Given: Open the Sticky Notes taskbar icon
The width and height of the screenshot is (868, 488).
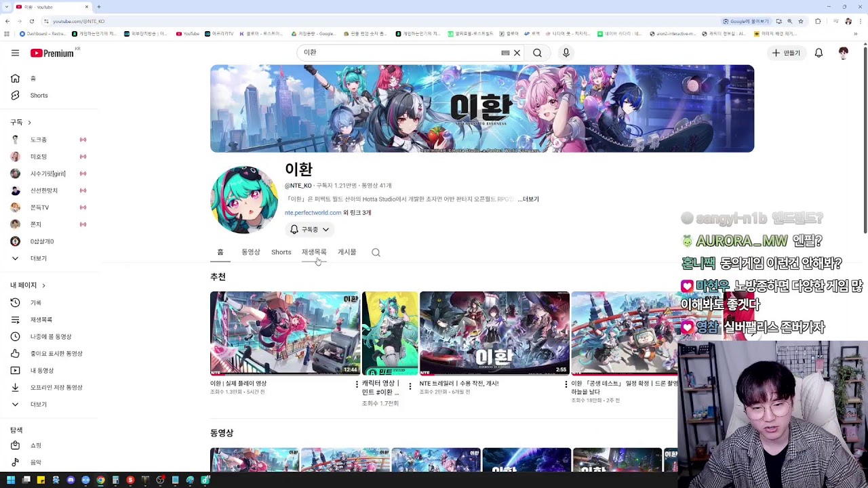Looking at the screenshot, I should point(41,481).
